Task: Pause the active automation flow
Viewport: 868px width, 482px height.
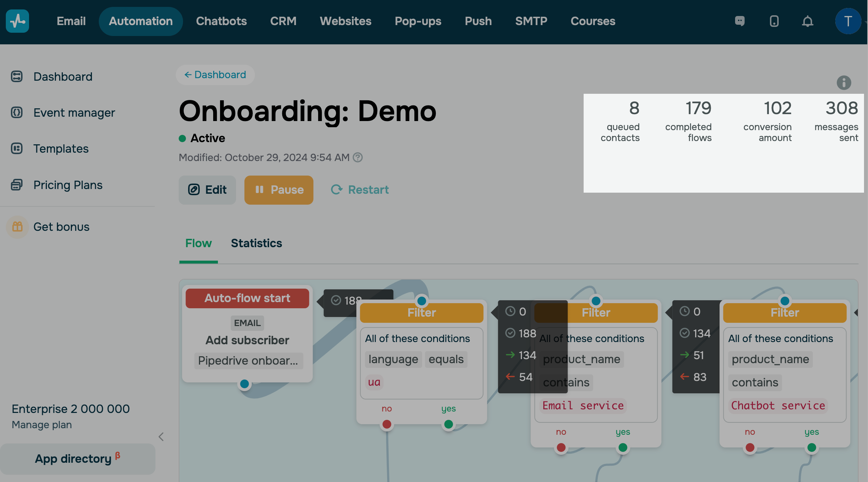Action: [x=279, y=190]
